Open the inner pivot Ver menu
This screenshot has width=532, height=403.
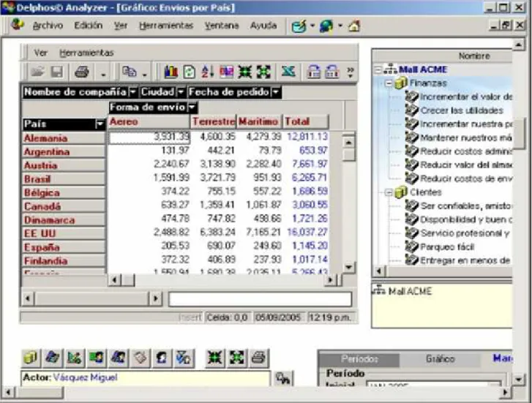[40, 53]
